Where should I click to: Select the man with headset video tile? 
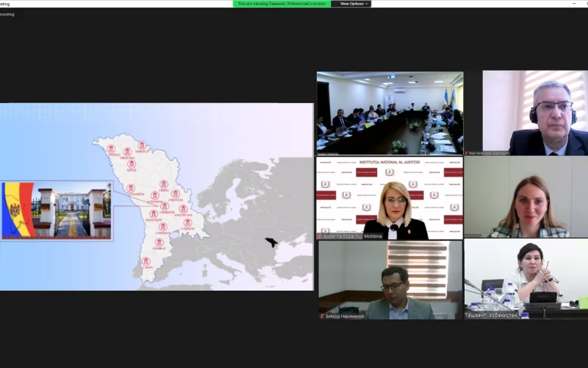click(x=535, y=112)
